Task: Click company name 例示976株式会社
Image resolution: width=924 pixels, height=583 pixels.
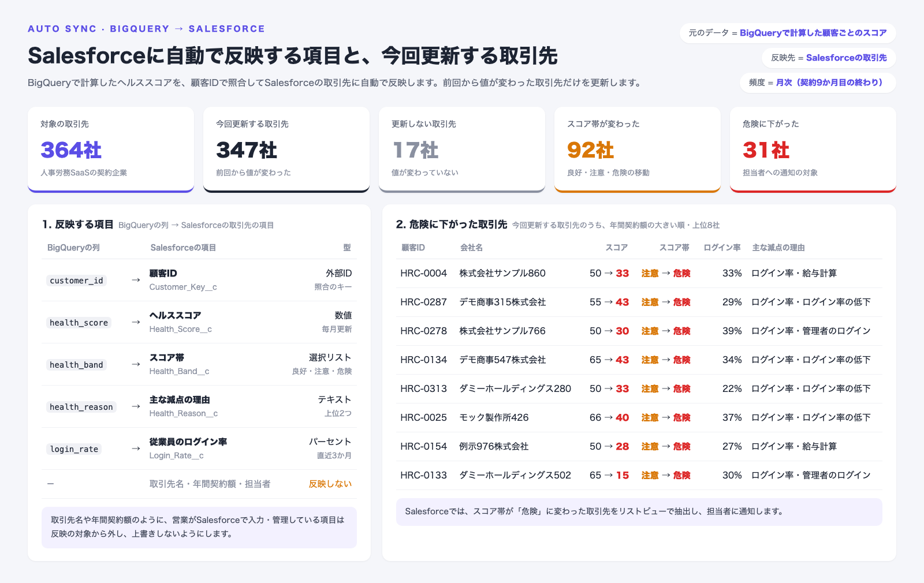Action: pyautogui.click(x=494, y=446)
